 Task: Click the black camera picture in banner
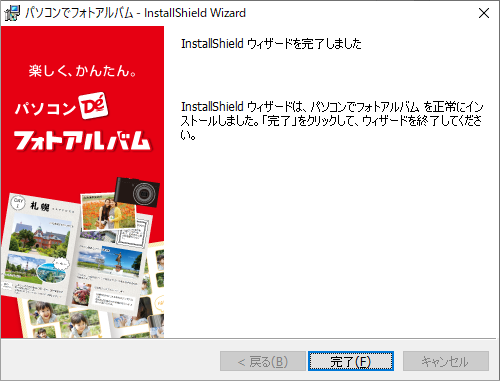137,192
